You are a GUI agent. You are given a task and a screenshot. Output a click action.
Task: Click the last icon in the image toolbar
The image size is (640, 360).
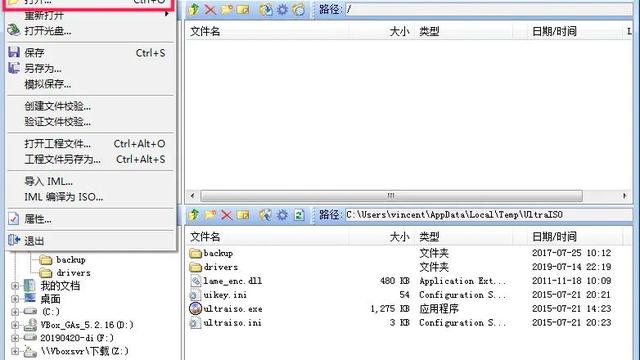[298, 9]
